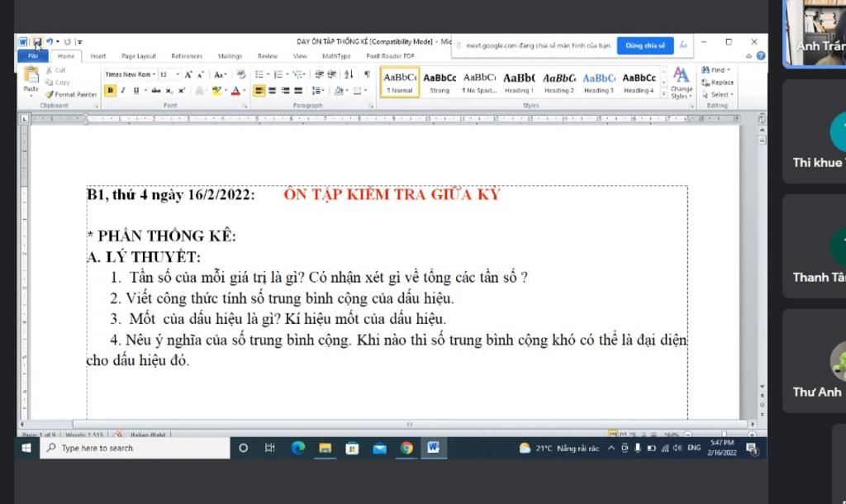Viewport: 846px width, 504px height.
Task: Center the paragraph text
Action: pyautogui.click(x=273, y=91)
